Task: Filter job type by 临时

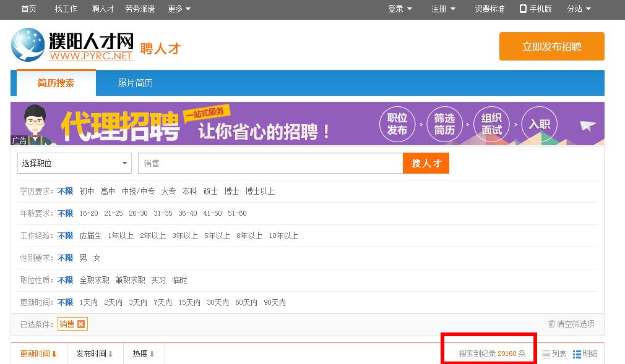Action: pyautogui.click(x=179, y=281)
